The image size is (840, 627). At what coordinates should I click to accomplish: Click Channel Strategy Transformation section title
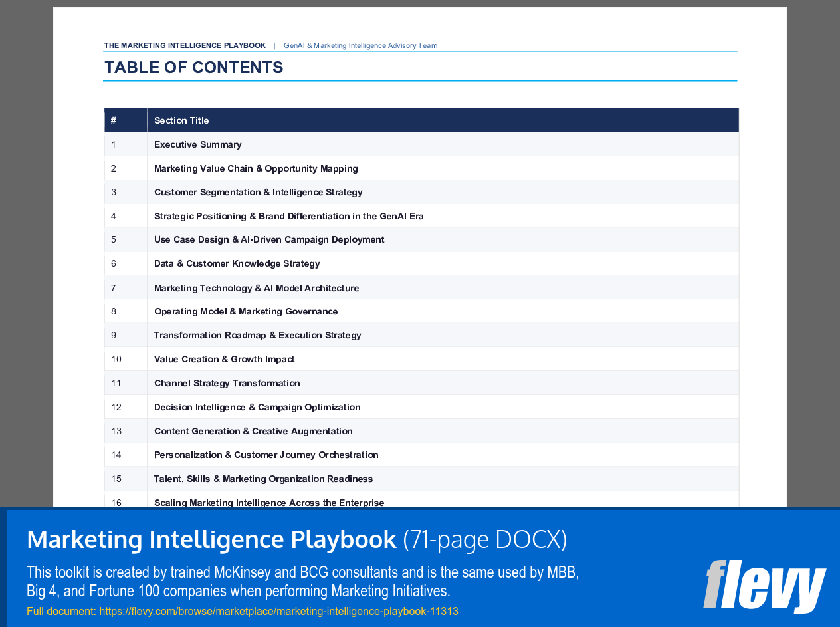point(227,383)
